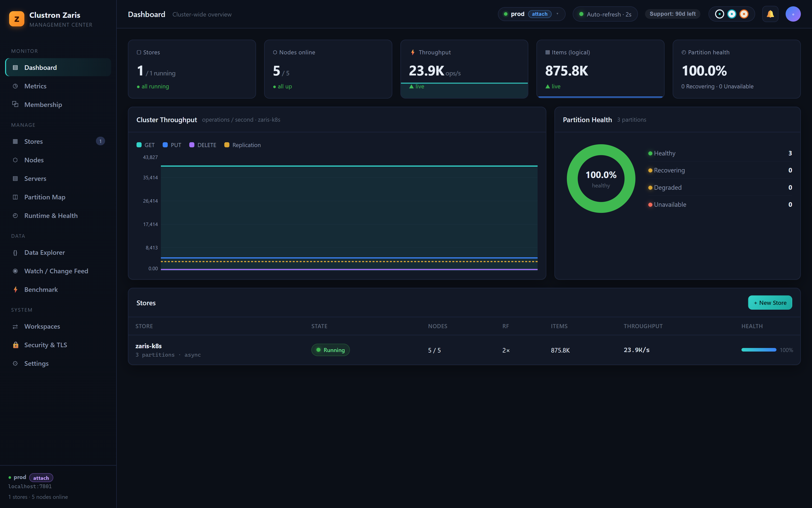Toggle the Auto-refresh 2s control

coord(605,14)
